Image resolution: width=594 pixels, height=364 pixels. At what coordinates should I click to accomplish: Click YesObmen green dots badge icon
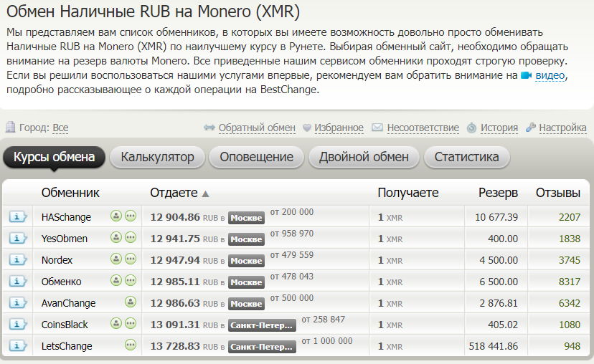pyautogui.click(x=131, y=238)
